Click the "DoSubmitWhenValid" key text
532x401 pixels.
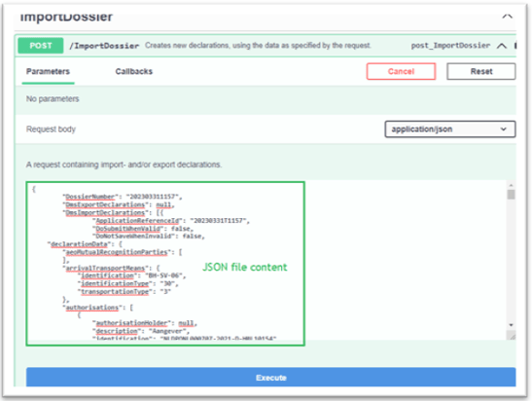128,229
